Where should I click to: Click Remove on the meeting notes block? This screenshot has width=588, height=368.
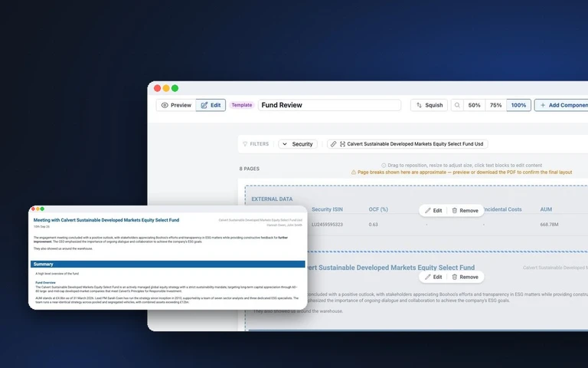[465, 277]
